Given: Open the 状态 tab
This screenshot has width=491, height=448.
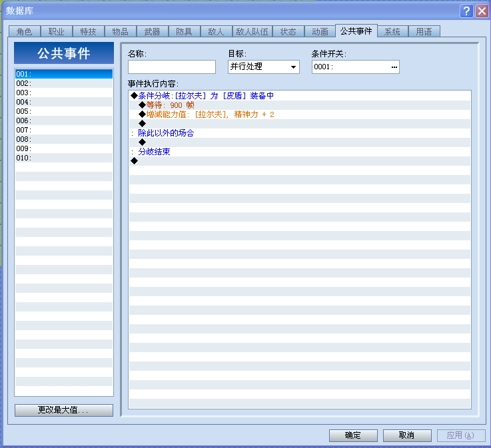Looking at the screenshot, I should click(x=288, y=31).
